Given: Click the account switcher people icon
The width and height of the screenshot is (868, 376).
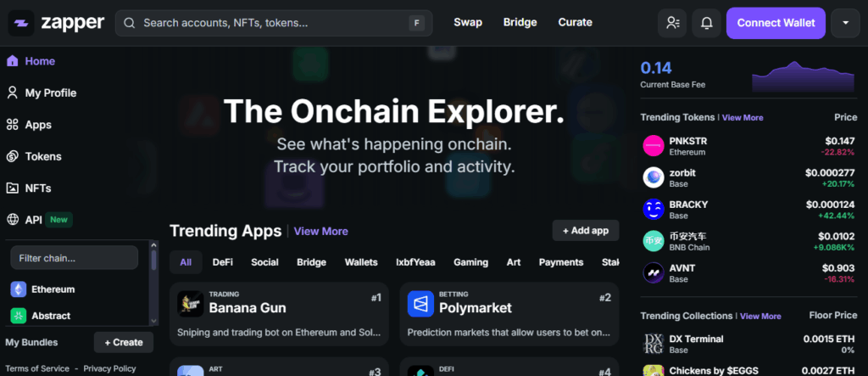Looking at the screenshot, I should [673, 23].
